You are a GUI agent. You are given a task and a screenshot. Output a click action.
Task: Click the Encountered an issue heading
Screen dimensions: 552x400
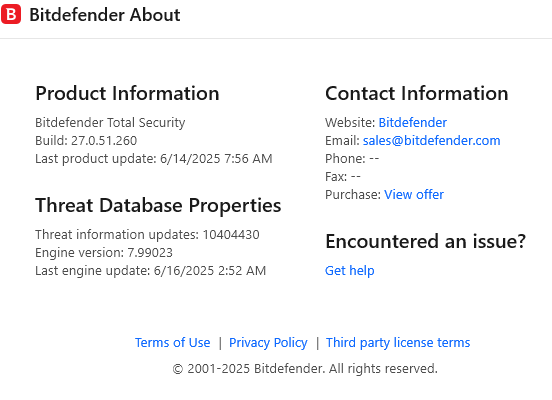[x=426, y=241]
